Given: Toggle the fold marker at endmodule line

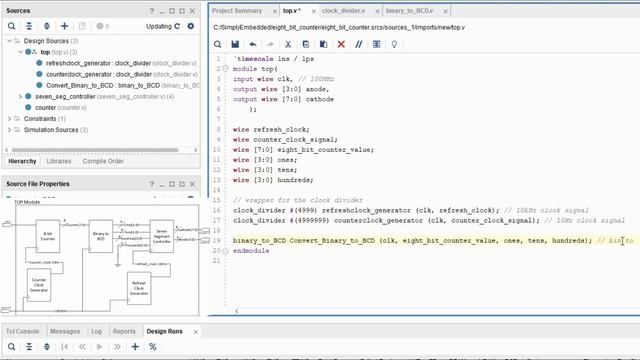Looking at the screenshot, I should click(225, 251).
